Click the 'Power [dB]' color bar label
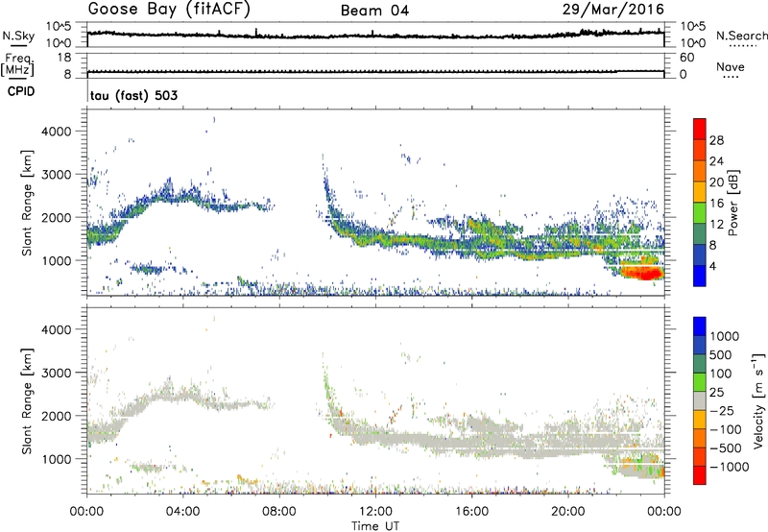768x532 pixels. 732,203
